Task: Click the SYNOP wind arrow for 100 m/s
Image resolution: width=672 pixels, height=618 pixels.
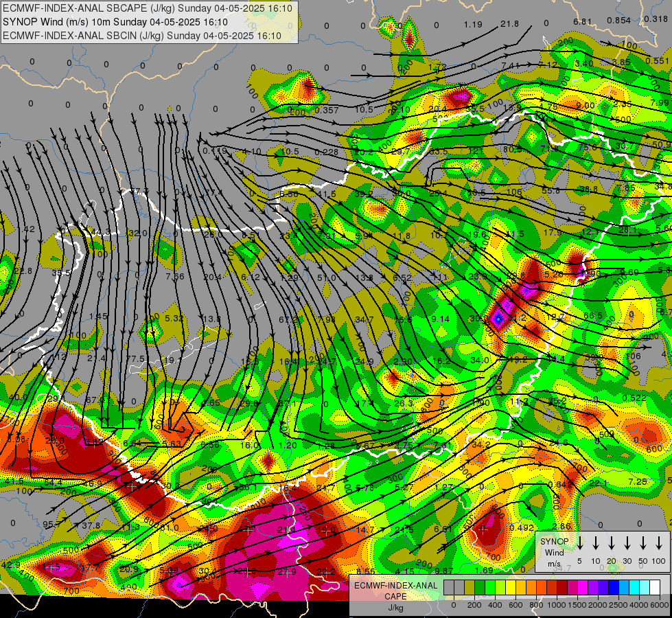Action: 659,543
